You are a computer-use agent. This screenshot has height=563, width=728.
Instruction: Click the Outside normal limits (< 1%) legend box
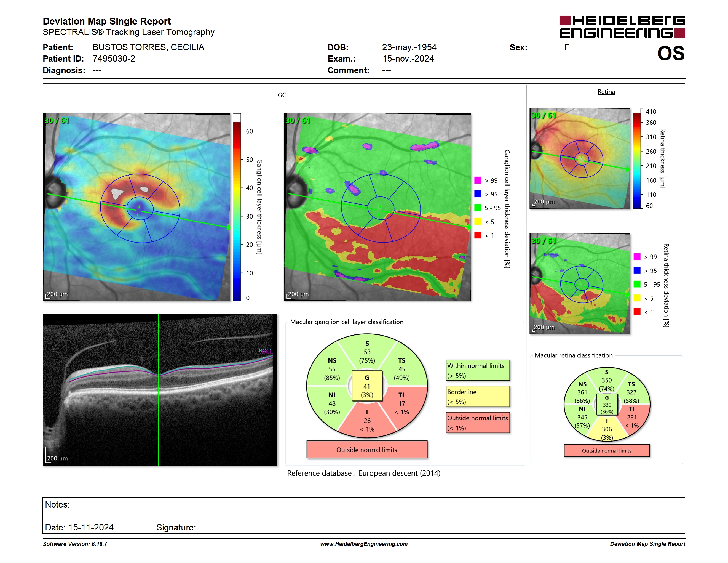(478, 423)
